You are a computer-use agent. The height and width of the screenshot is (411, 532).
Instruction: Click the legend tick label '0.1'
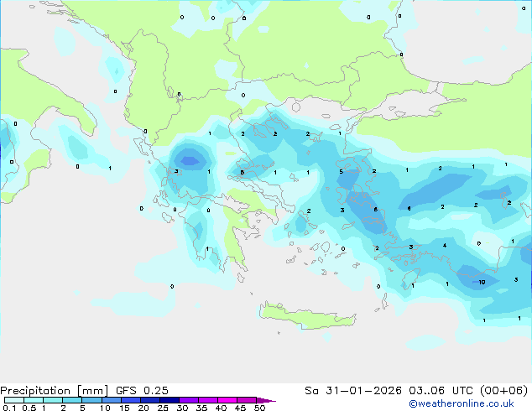[x=9, y=408]
